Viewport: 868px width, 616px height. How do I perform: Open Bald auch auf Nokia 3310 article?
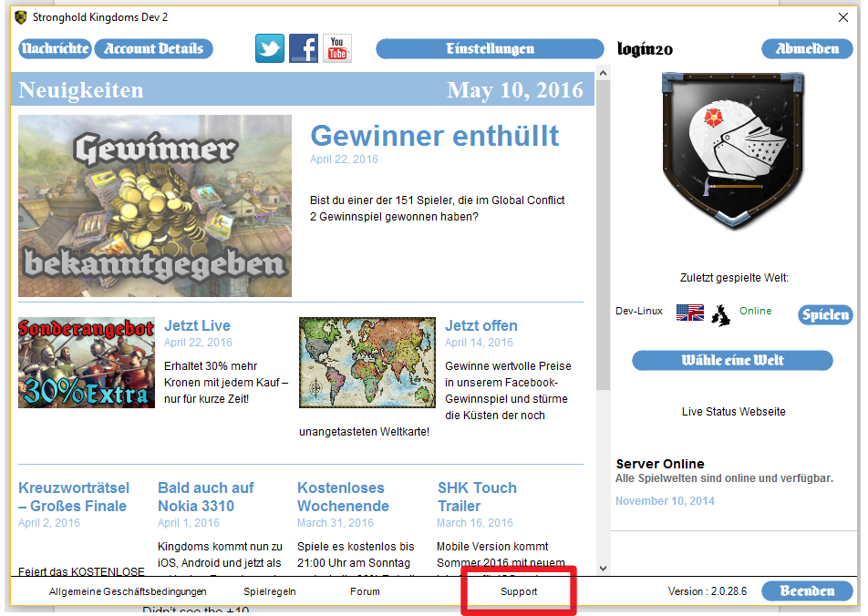coord(205,497)
